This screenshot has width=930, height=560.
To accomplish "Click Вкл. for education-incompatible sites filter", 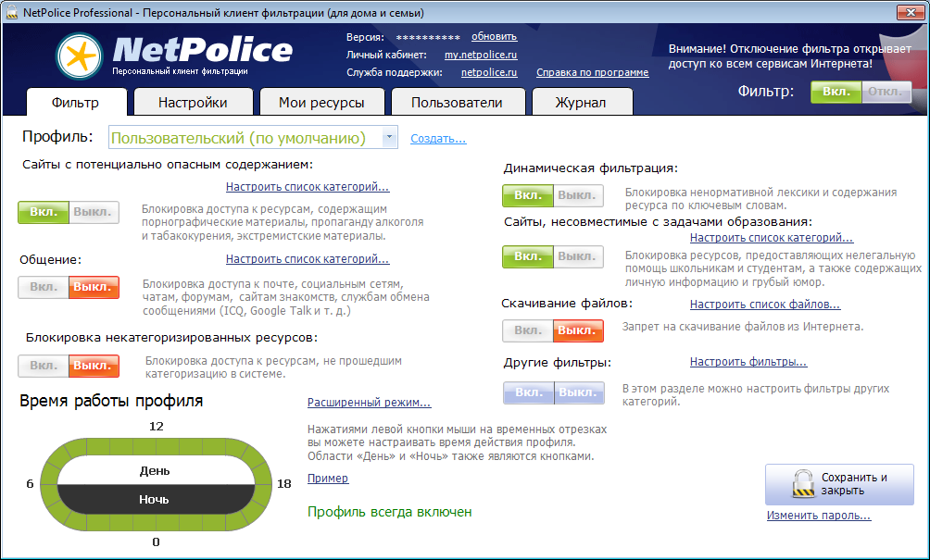I will point(528,256).
